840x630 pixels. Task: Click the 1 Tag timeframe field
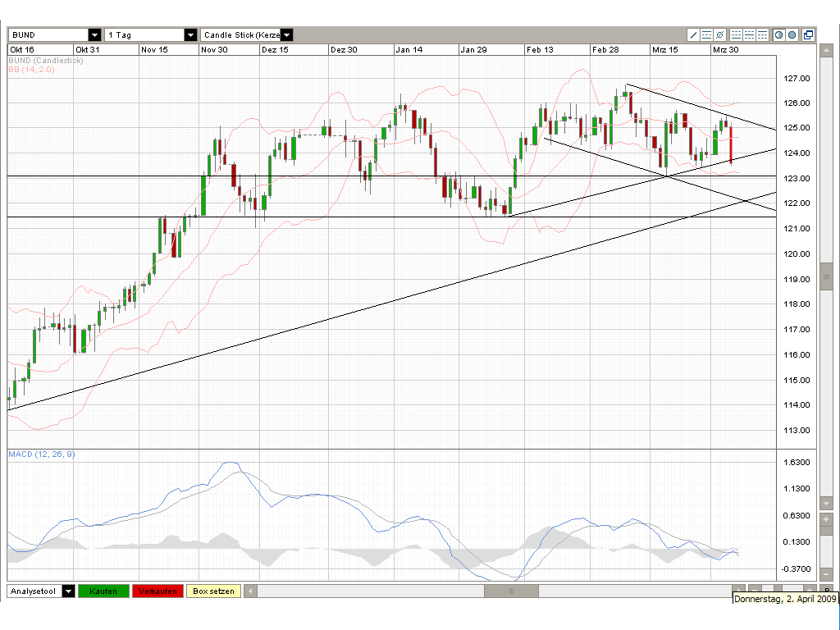144,35
